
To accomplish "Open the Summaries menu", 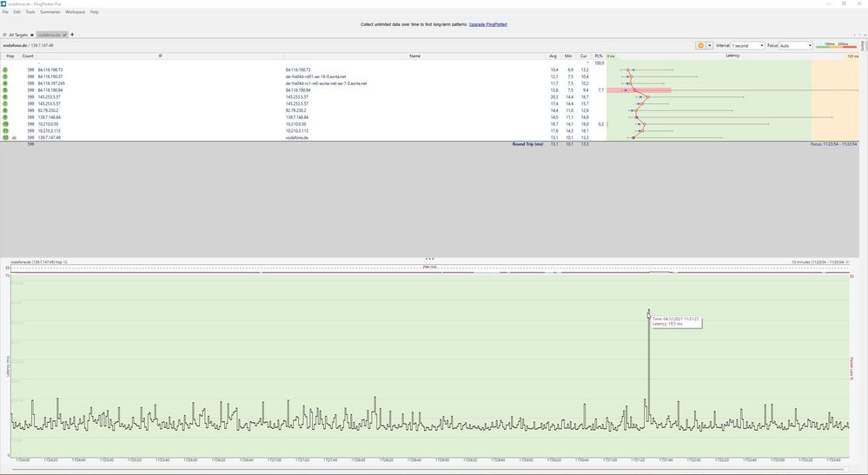I will [50, 12].
